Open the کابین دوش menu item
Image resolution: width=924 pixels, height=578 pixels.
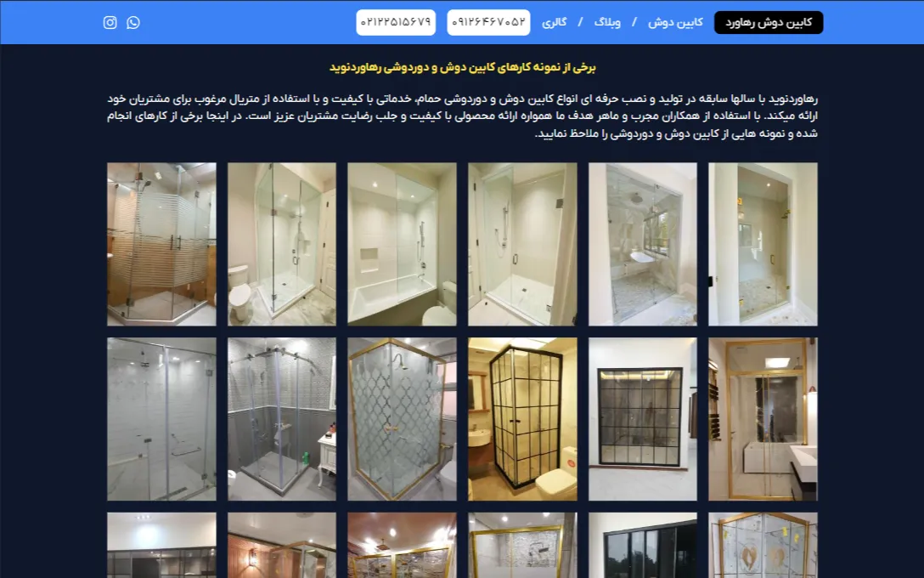tap(675, 22)
